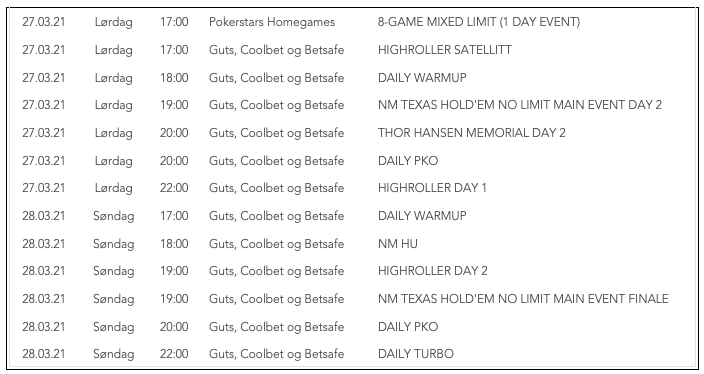This screenshot has width=704, height=374.
Task: Click the THOR HANSEN MEMORIAL DAY 2 entry
Action: (471, 133)
